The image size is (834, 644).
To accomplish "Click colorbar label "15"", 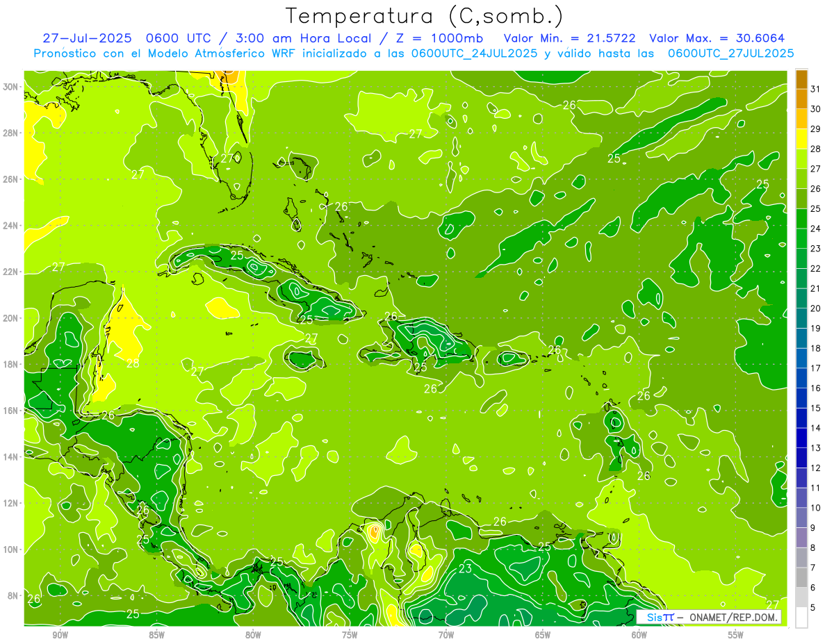I will pyautogui.click(x=816, y=408).
